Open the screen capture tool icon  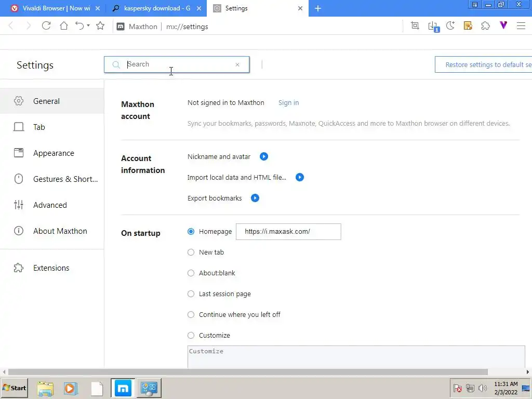[415, 26]
